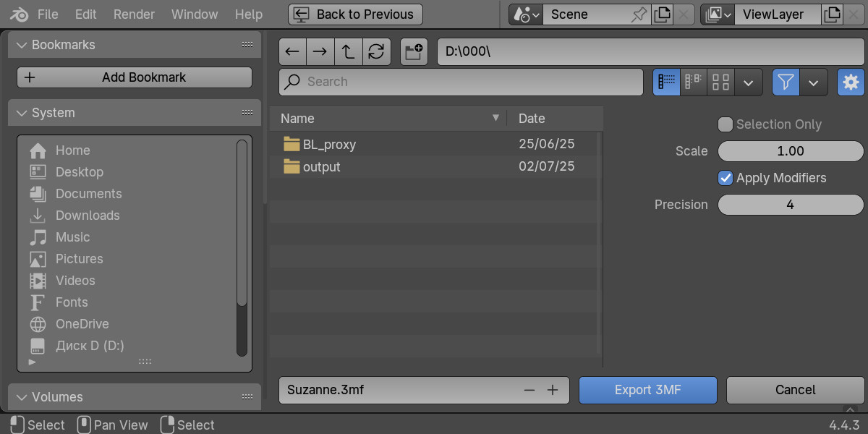The image size is (868, 434).
Task: Delete the current scene
Action: [x=684, y=14]
